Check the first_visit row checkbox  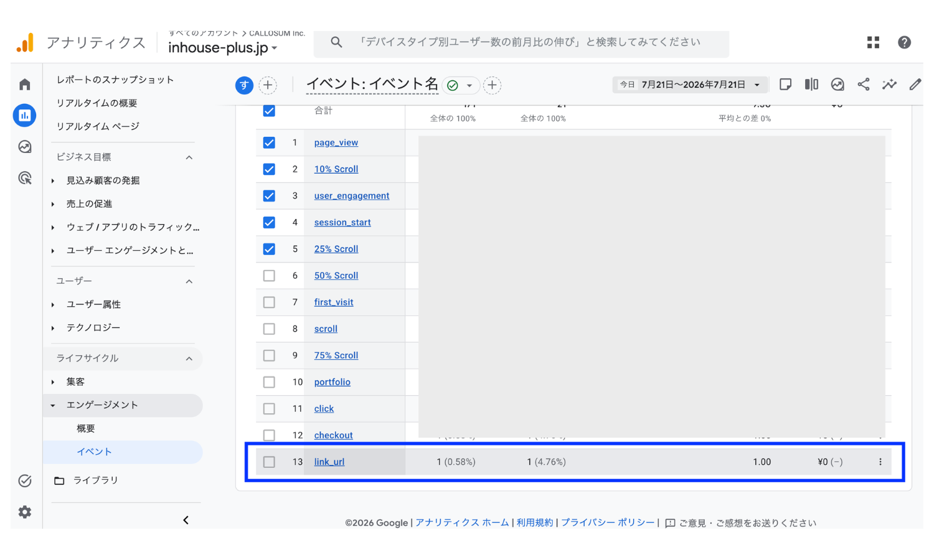click(x=269, y=302)
